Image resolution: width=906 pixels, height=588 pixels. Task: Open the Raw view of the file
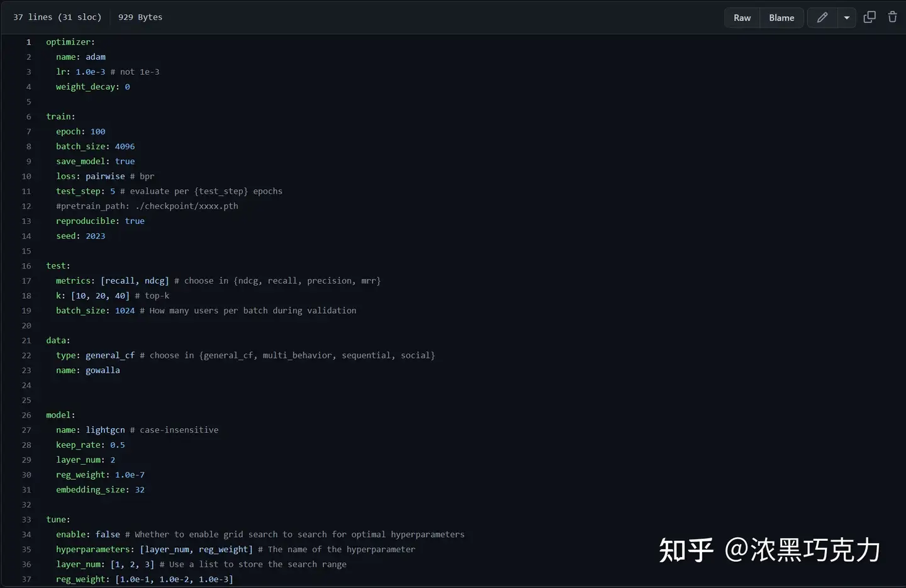[742, 18]
